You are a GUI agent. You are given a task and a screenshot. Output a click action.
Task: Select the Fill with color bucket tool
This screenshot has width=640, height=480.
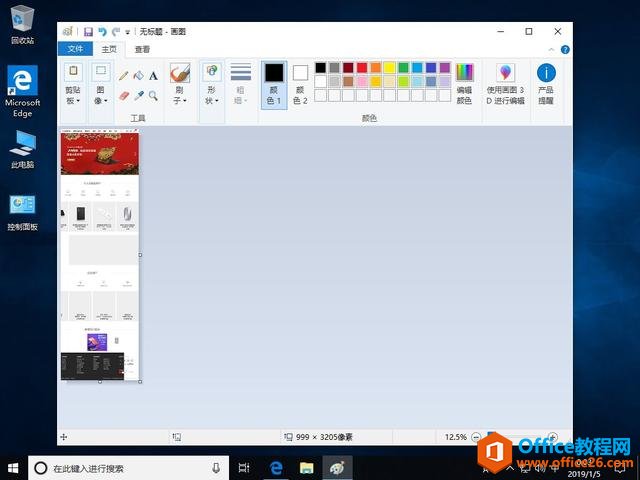[x=139, y=75]
